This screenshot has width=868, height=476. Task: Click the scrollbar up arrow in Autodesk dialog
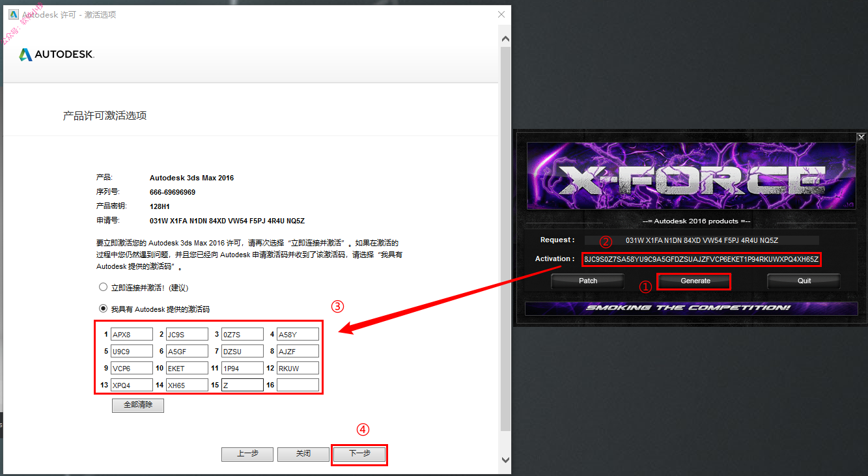tap(505, 38)
